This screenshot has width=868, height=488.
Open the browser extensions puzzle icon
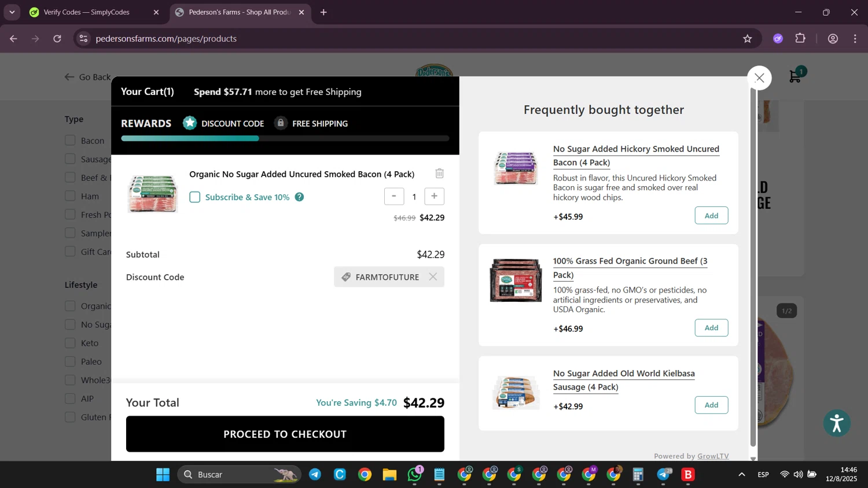point(801,39)
